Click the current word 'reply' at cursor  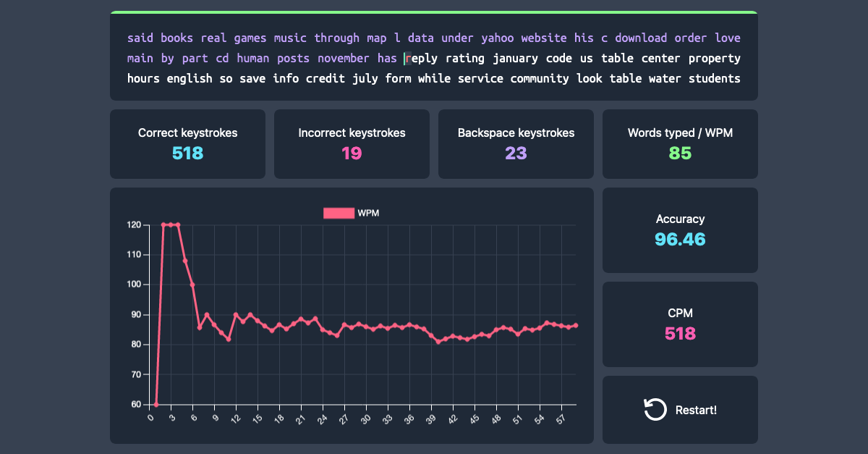pyautogui.click(x=421, y=59)
